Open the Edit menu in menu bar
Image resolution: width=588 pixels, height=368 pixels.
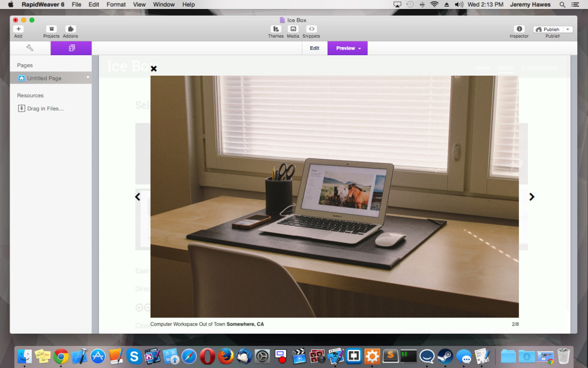[x=94, y=4]
